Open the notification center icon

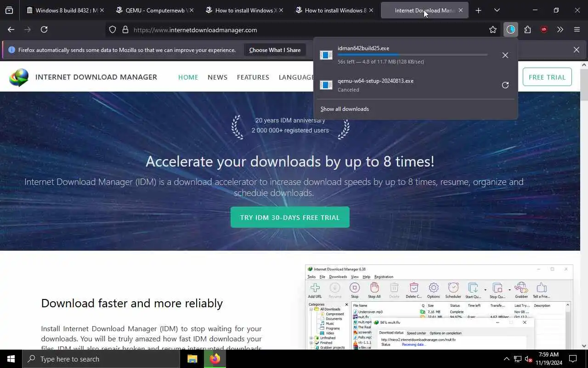click(573, 359)
